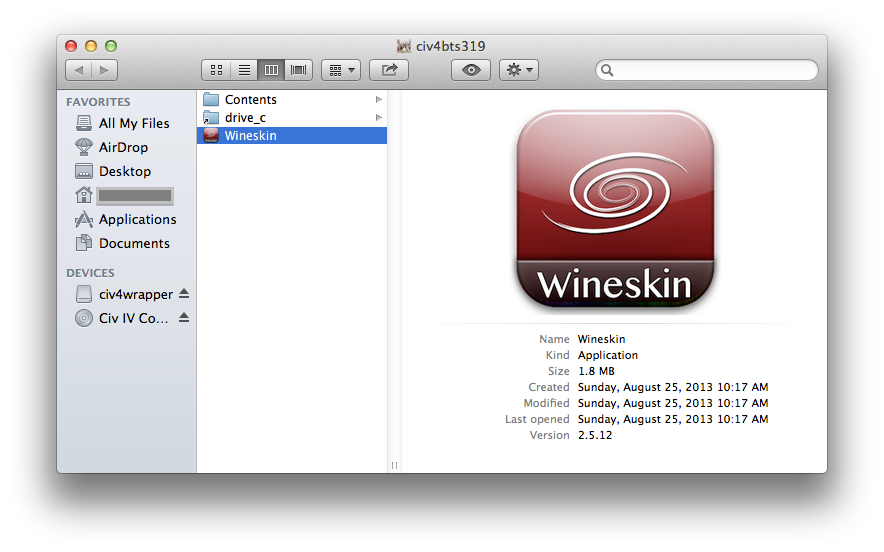Image resolution: width=884 pixels, height=552 pixels.
Task: Select the Contents folder
Action: 292,100
